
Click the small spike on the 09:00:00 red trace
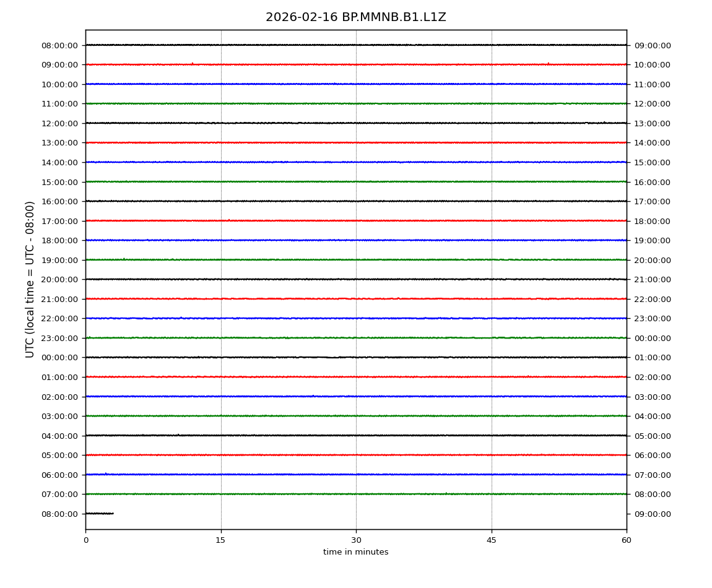click(x=192, y=63)
